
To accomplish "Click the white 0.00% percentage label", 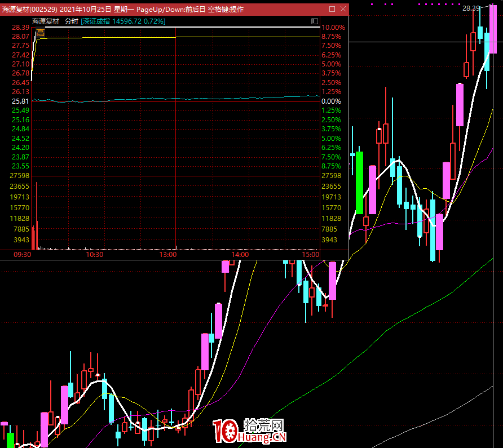I will click(331, 101).
